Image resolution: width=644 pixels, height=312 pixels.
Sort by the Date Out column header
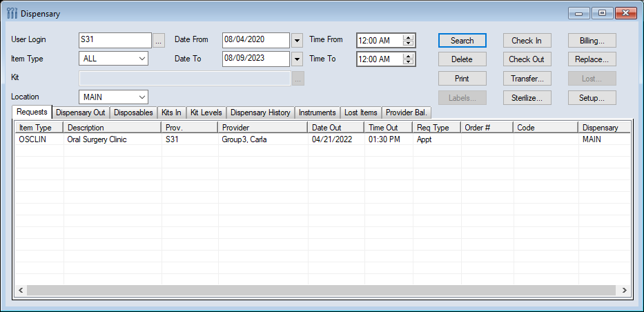tap(335, 128)
